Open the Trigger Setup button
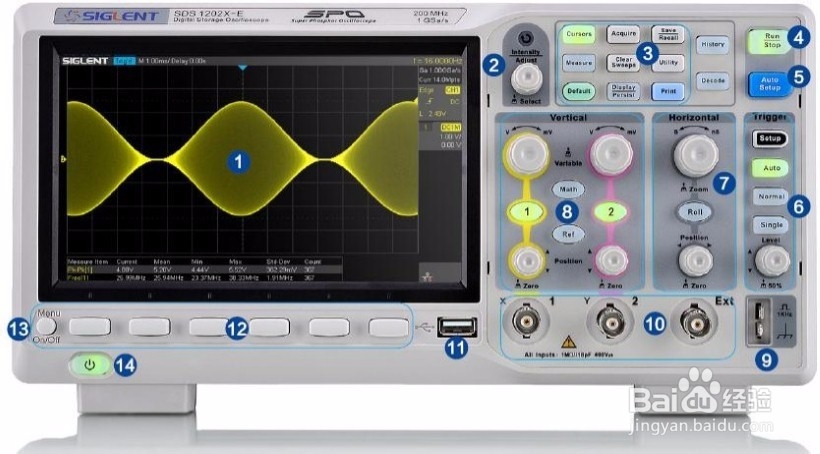 tap(770, 139)
